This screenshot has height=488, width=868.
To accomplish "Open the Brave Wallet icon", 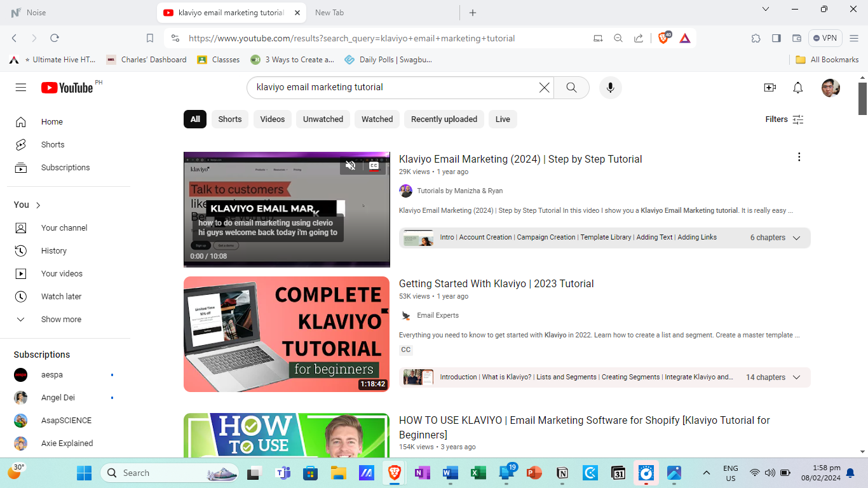I will pyautogui.click(x=797, y=38).
